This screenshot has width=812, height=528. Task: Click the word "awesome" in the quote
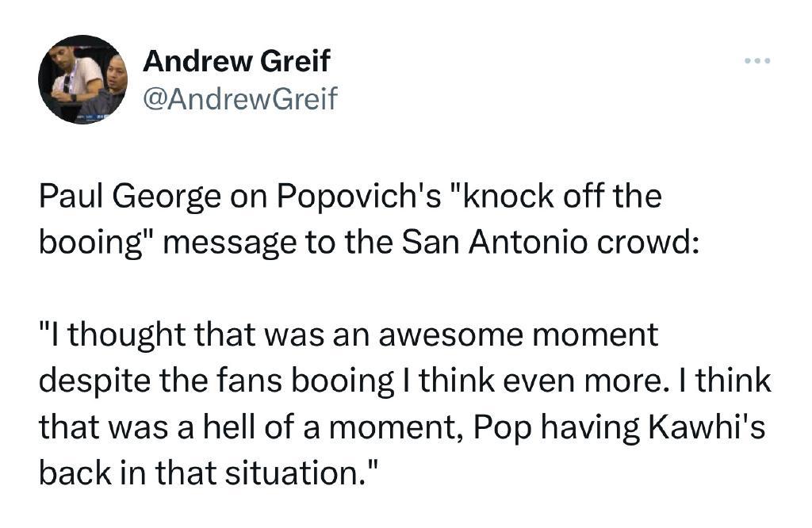pos(450,335)
